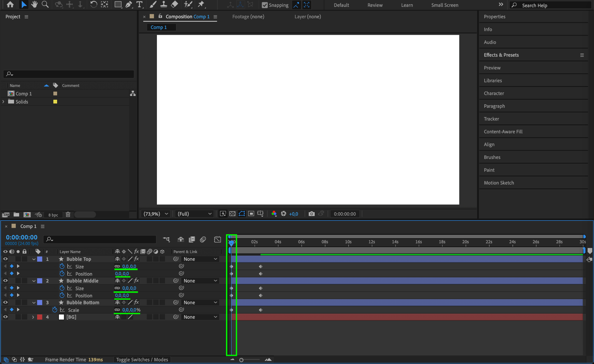The image size is (594, 364).
Task: Expand the Solids folder in Project
Action: coord(3,102)
